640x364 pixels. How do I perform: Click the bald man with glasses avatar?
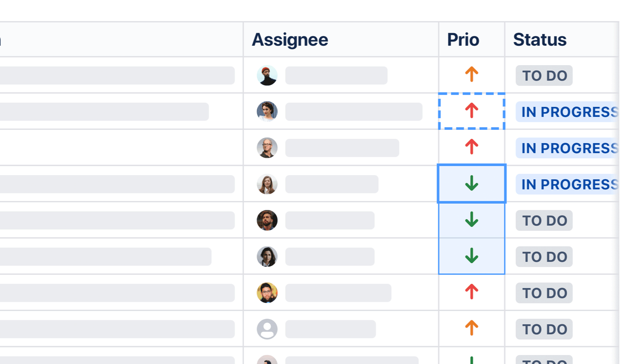[x=267, y=148]
